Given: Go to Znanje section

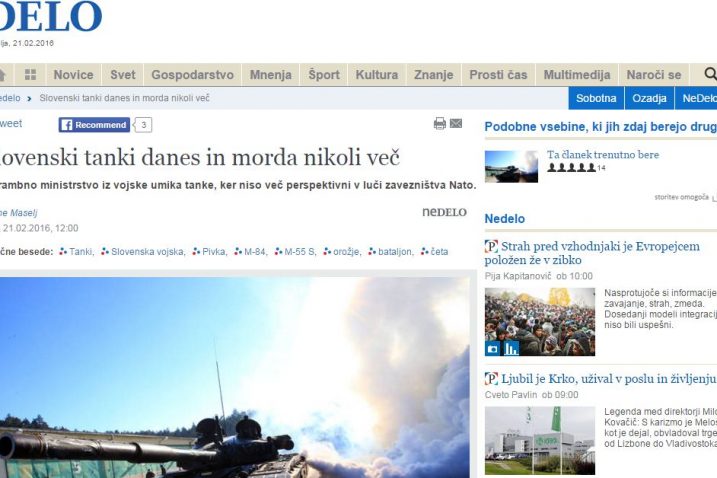Looking at the screenshot, I should [x=433, y=75].
